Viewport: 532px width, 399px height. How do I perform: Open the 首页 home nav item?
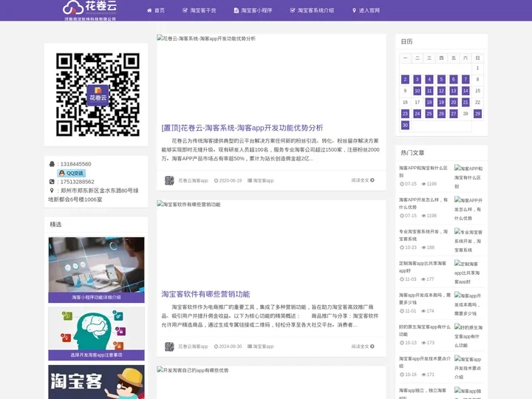156,10
